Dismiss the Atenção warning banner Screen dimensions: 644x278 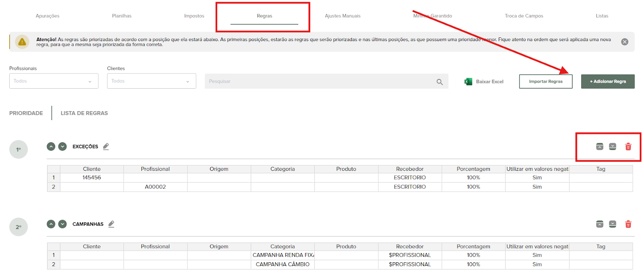[x=625, y=42]
